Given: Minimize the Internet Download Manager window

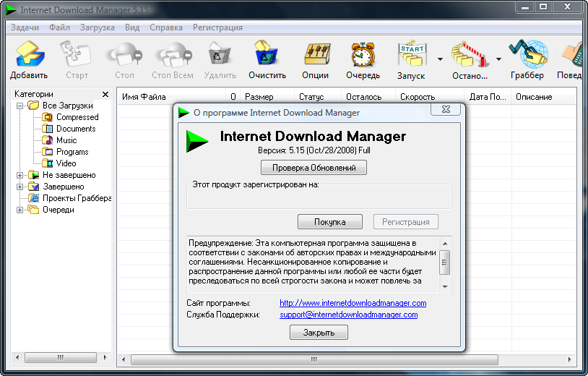Looking at the screenshot, I should (525, 7).
